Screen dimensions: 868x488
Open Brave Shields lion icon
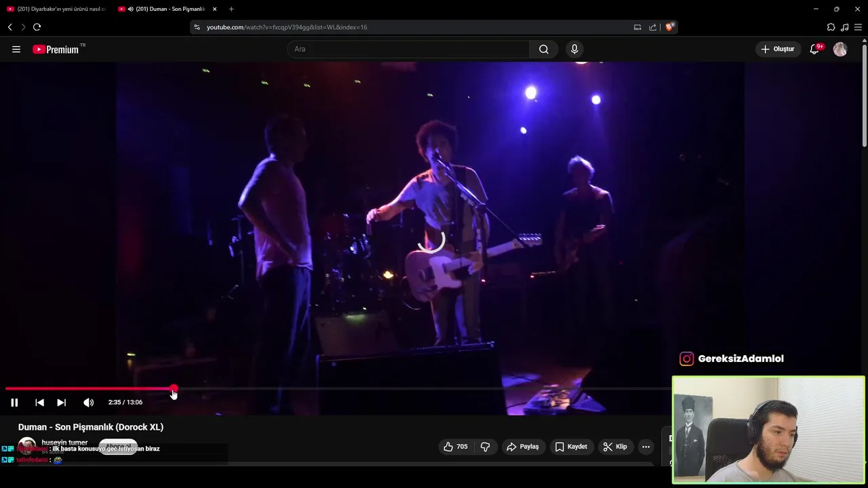pos(669,27)
